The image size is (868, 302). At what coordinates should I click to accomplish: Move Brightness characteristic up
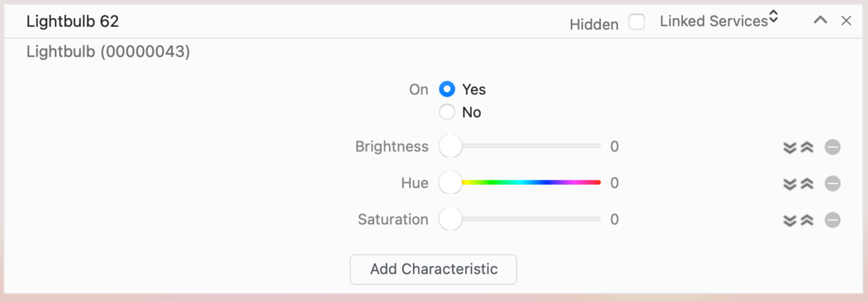coord(807,148)
